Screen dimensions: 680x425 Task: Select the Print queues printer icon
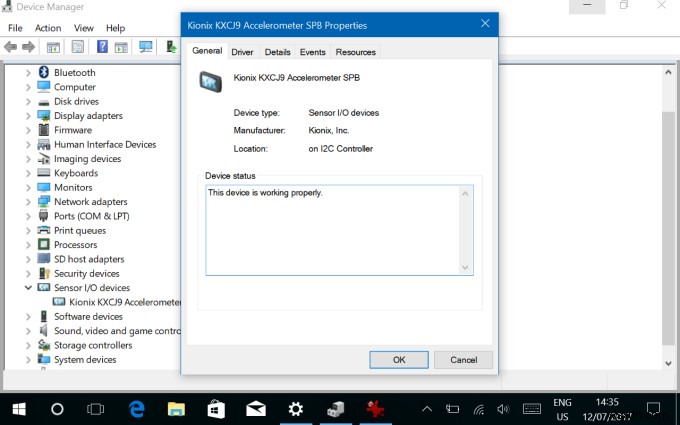[x=44, y=230]
